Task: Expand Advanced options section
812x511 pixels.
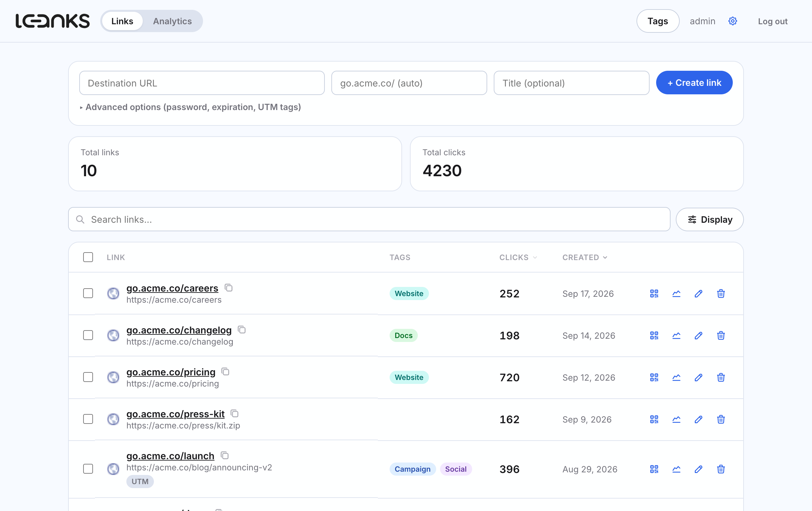Action: pyautogui.click(x=191, y=107)
